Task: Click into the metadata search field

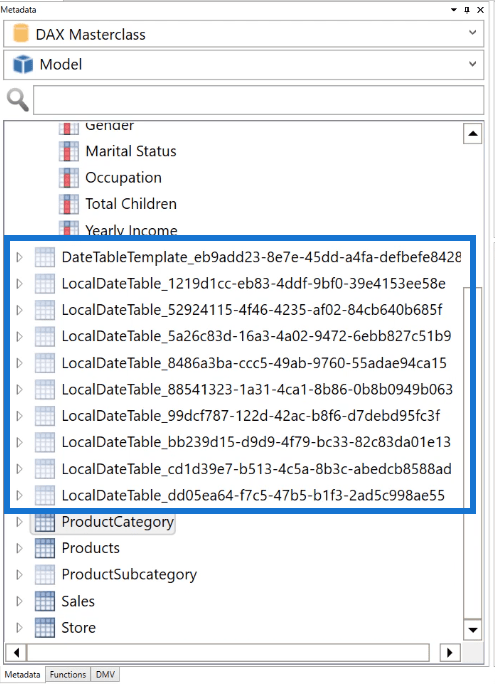Action: click(x=259, y=100)
